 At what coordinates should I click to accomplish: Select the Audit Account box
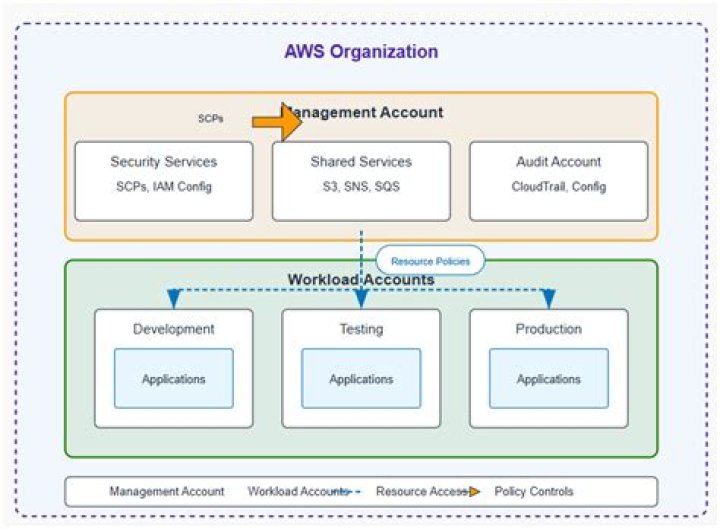click(559, 181)
